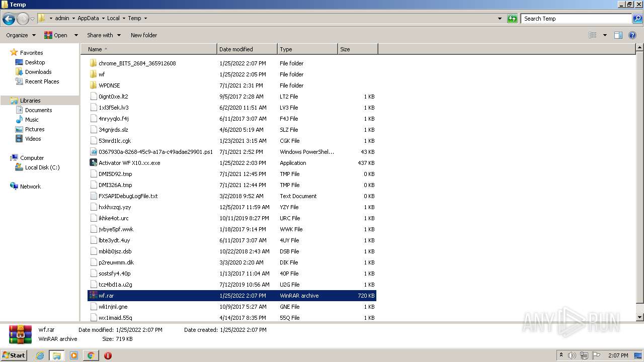Click the Start button
Viewport: 644px width, 362px height.
click(14, 355)
